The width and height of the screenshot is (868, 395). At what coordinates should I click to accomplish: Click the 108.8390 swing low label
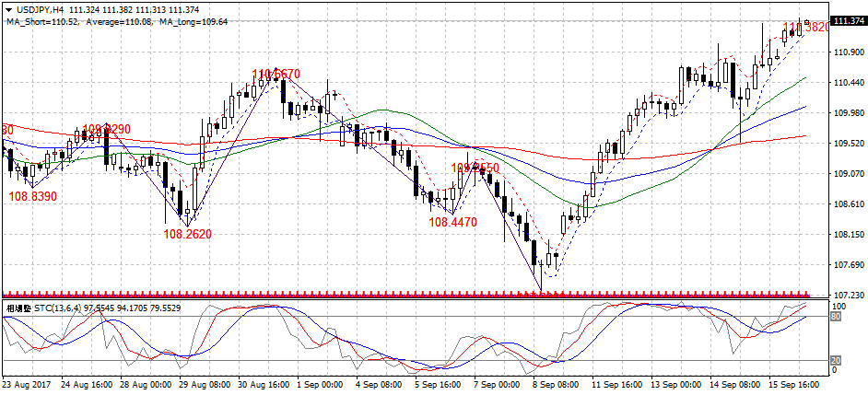(x=32, y=197)
